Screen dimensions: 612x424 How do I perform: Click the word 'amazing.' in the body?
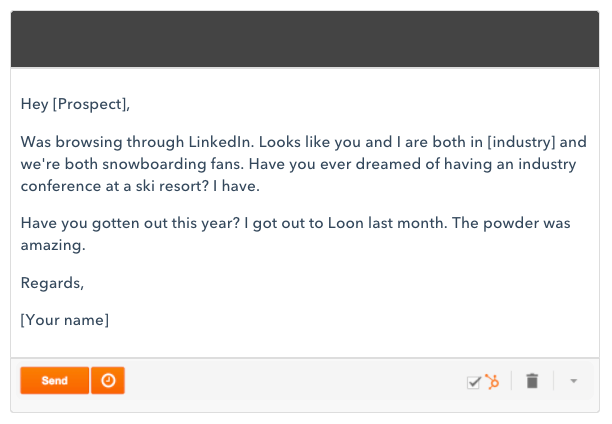pyautogui.click(x=53, y=246)
